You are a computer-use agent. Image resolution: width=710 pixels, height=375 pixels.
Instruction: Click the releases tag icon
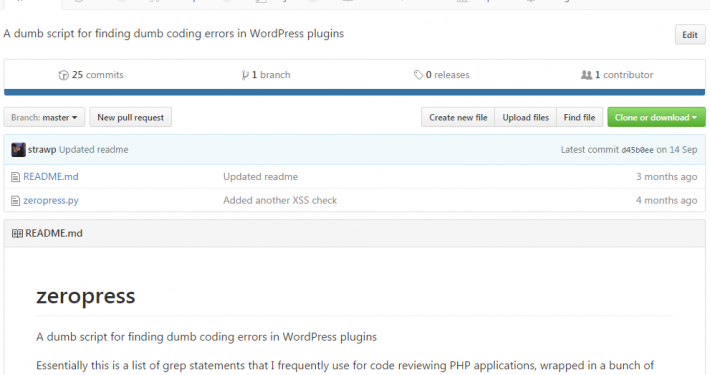pyautogui.click(x=418, y=75)
